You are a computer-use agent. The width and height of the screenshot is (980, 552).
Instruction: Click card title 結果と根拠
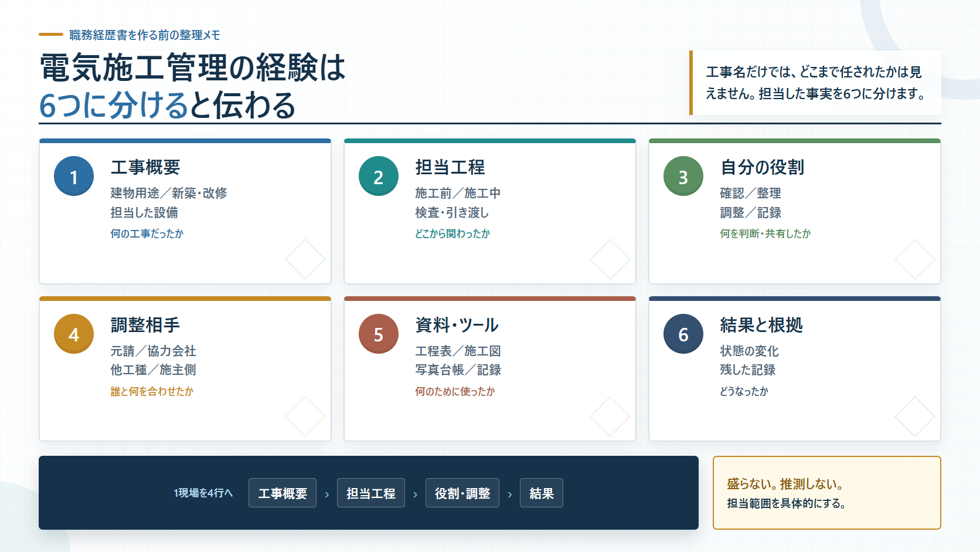(761, 325)
